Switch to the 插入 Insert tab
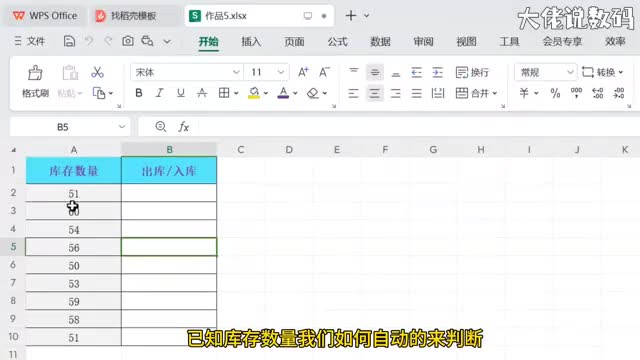Viewport: 640px width, 360px height. [x=251, y=41]
